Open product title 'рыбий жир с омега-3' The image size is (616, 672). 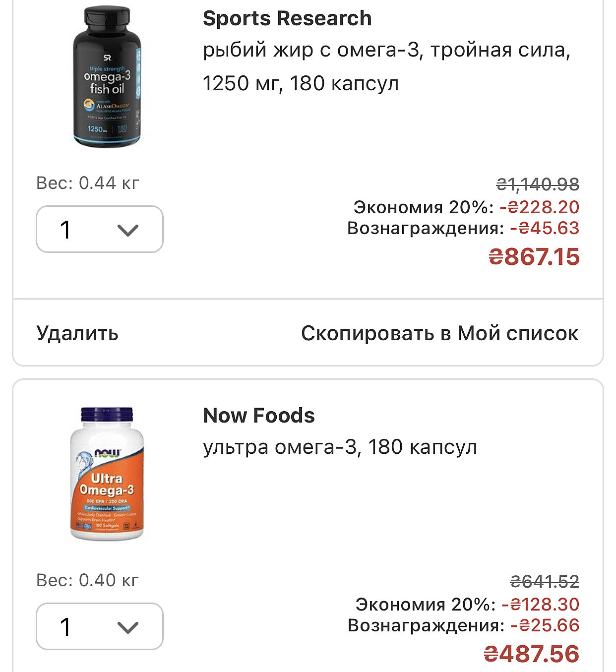(386, 66)
